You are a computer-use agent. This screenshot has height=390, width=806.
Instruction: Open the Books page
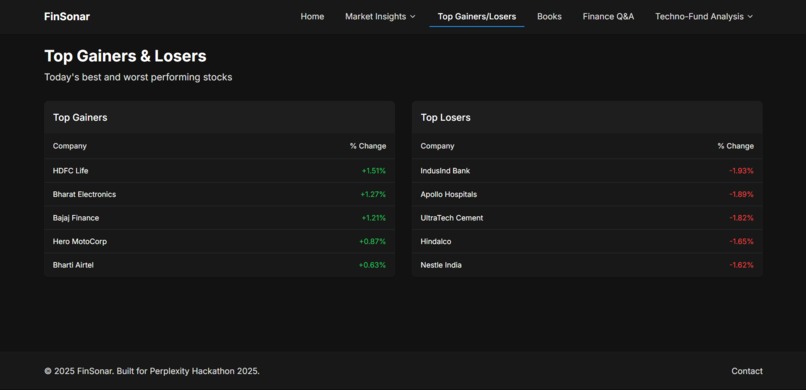(x=549, y=16)
